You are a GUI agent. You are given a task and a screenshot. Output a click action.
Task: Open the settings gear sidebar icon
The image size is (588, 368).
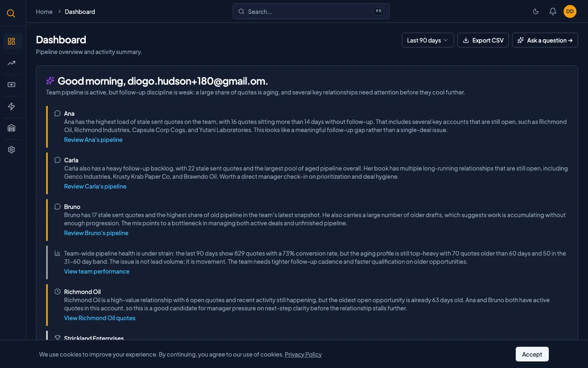(x=11, y=150)
